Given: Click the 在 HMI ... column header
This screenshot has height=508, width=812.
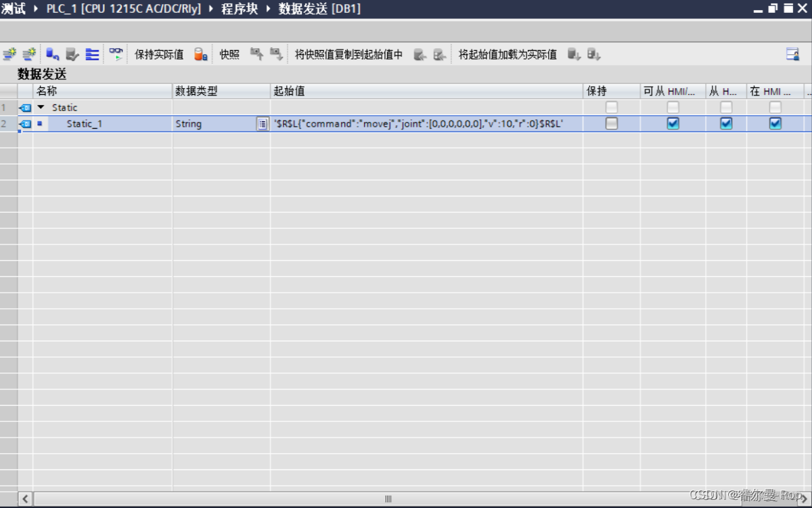Looking at the screenshot, I should click(775, 91).
